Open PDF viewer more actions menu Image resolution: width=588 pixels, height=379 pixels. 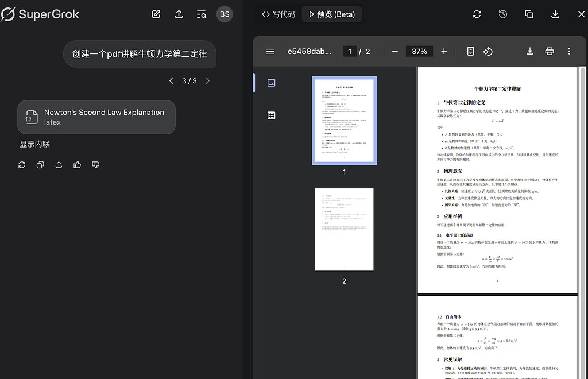[569, 51]
